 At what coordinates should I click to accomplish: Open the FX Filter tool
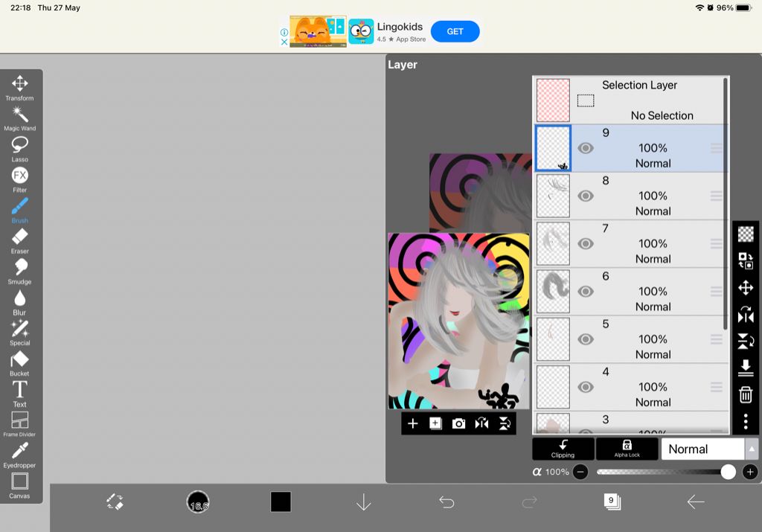click(x=19, y=180)
